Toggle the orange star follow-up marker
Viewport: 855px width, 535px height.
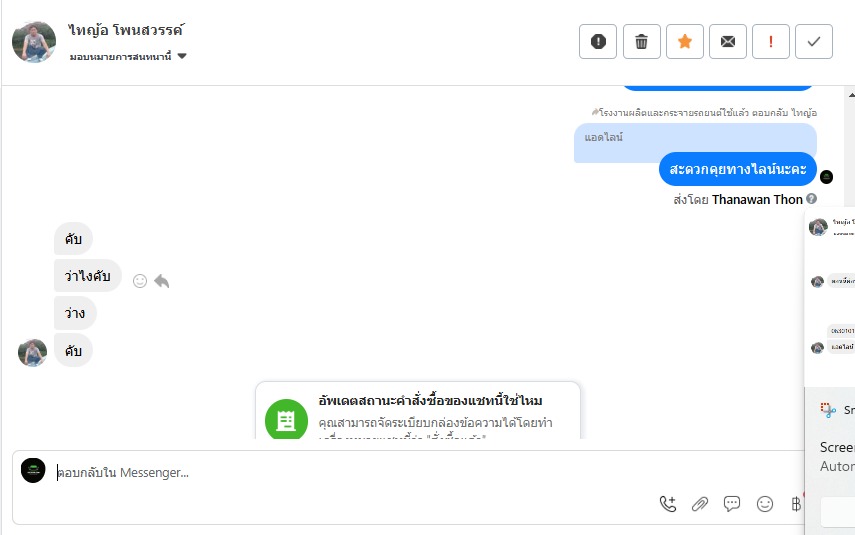(685, 41)
